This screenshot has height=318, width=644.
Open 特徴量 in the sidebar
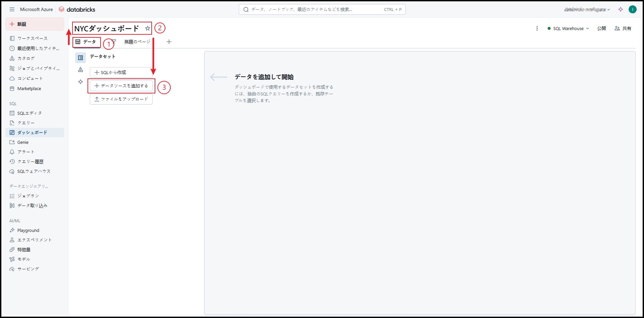point(35,250)
